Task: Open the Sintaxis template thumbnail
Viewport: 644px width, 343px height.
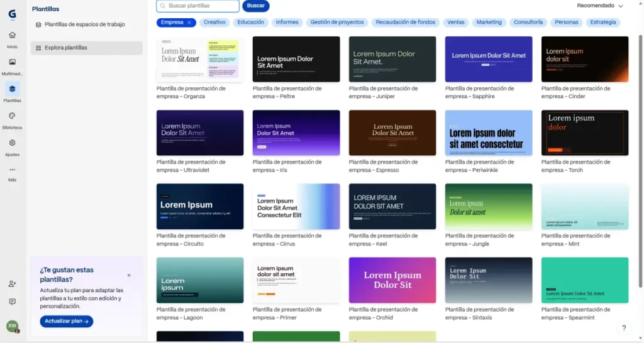Action: 489,280
